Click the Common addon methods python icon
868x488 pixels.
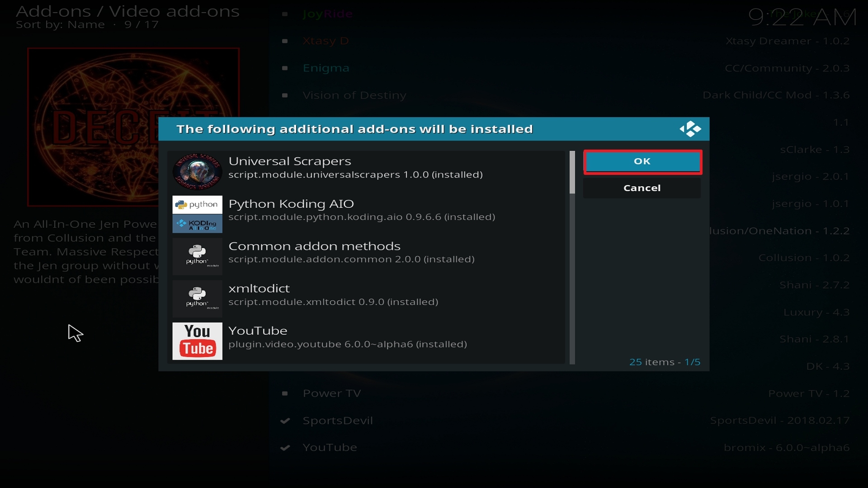[197, 256]
